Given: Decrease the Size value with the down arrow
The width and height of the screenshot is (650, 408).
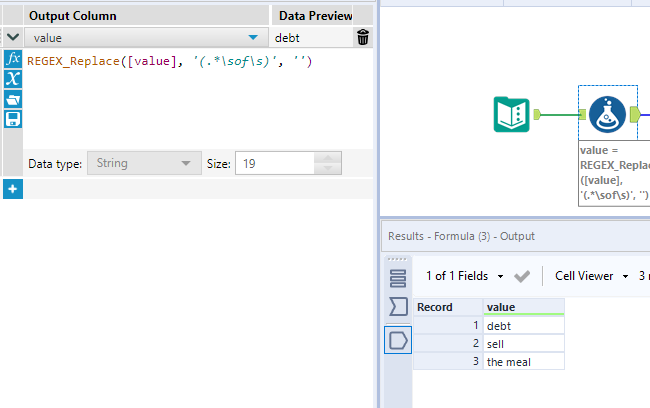Looking at the screenshot, I should pos(327,168).
